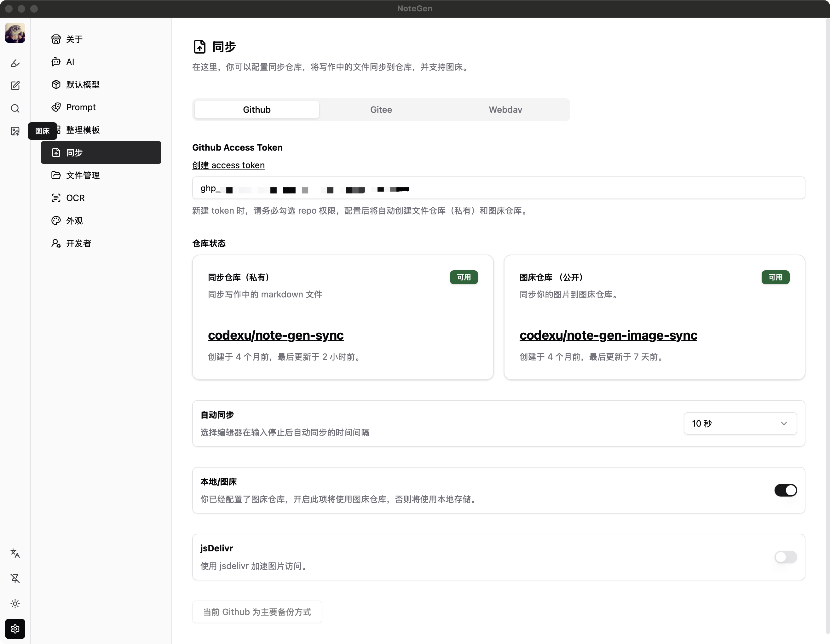The width and height of the screenshot is (830, 644).
Task: Click the 同步 file-upload icon in sidebar
Action: click(x=56, y=152)
